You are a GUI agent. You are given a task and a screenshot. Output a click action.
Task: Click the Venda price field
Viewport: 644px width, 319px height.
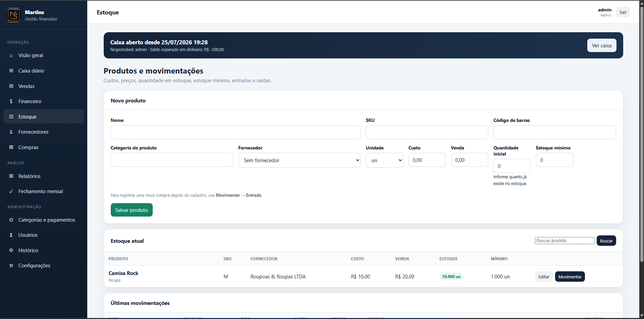pyautogui.click(x=469, y=160)
